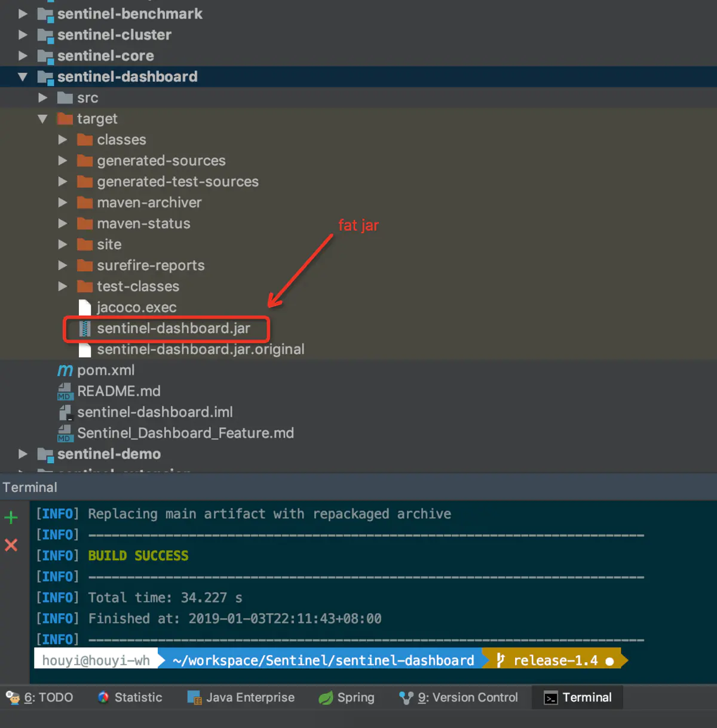Click the src folder icon
Screen dimensions: 717x728
coord(65,97)
